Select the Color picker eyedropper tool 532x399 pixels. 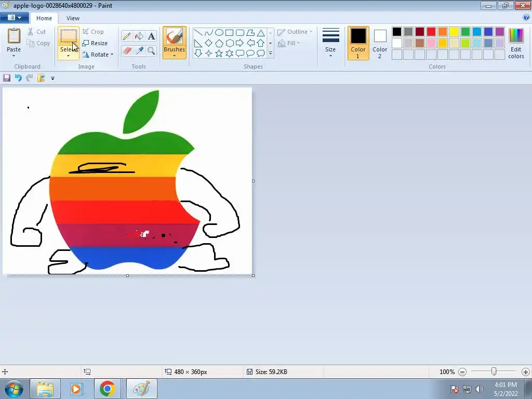139,50
